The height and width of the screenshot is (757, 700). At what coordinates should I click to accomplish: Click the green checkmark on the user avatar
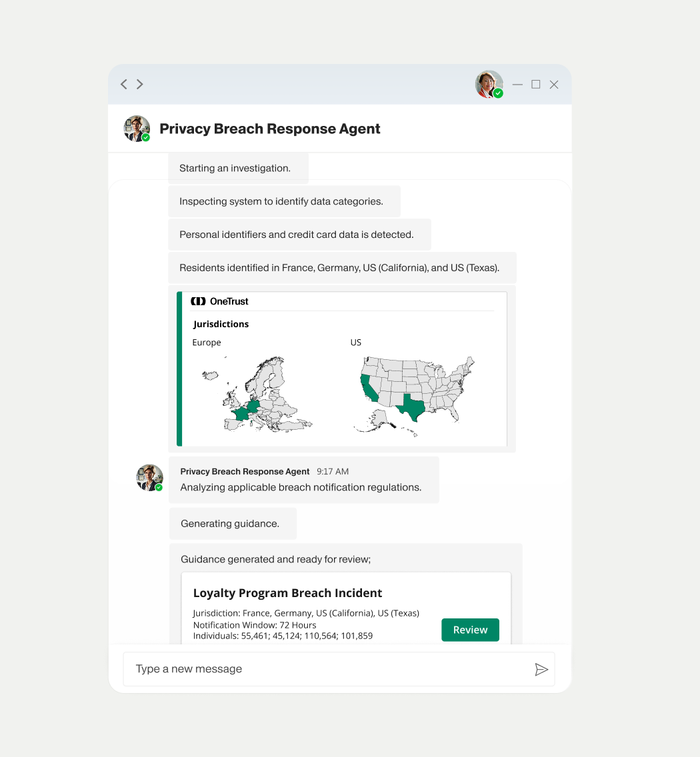click(x=497, y=92)
